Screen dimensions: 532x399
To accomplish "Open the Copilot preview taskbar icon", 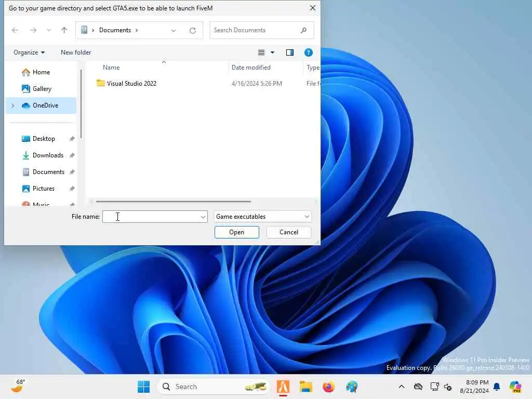I will pyautogui.click(x=515, y=387).
